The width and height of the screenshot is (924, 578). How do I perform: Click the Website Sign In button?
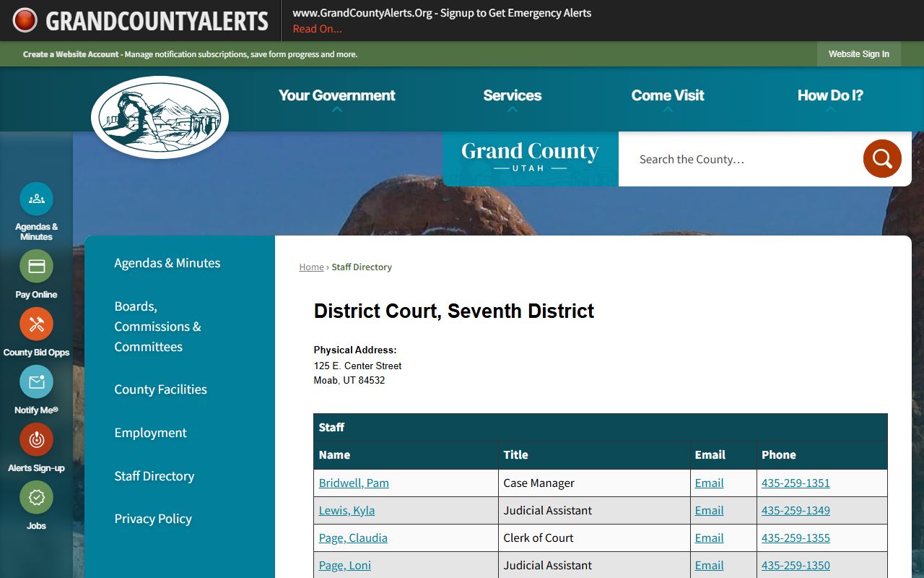[859, 54]
